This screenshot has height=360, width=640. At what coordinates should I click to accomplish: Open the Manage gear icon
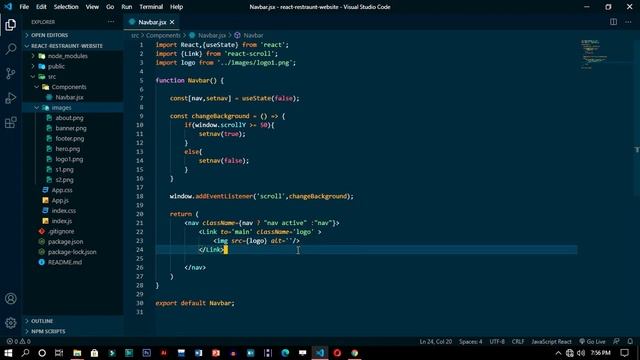click(11, 323)
